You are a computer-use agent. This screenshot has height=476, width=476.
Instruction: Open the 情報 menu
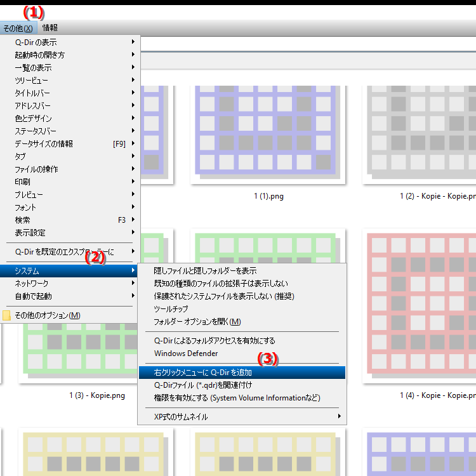click(50, 28)
